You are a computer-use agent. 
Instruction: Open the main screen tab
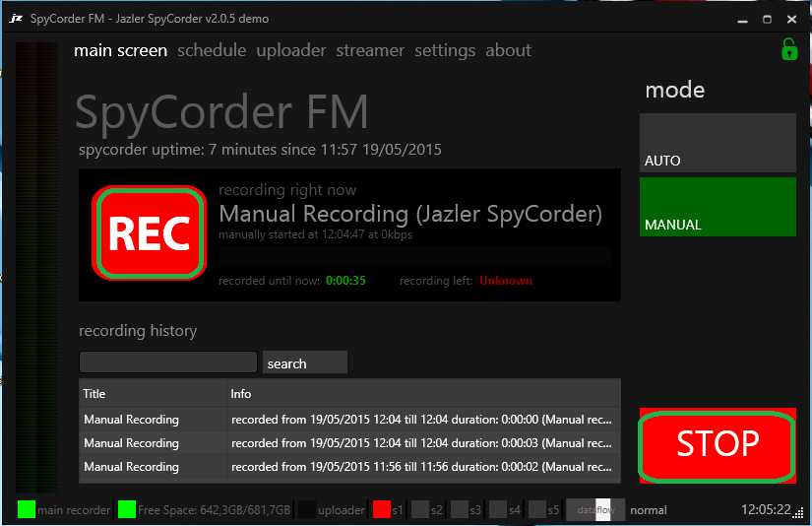pos(121,50)
